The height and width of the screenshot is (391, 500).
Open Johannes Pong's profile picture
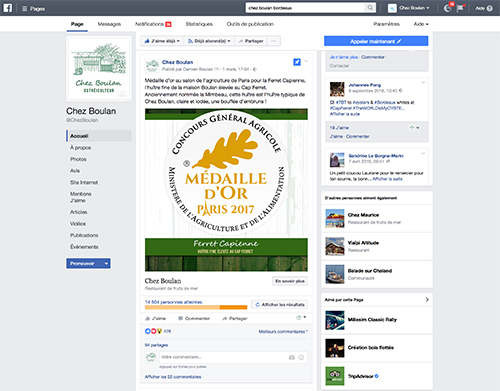(337, 89)
